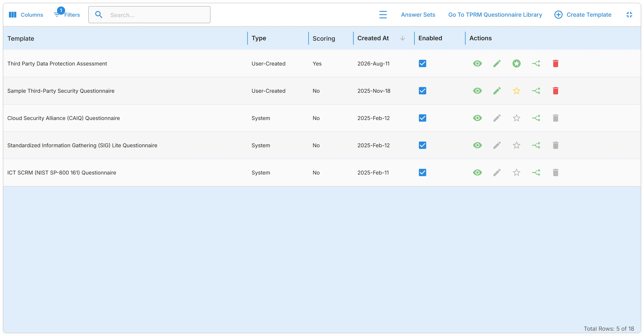The width and height of the screenshot is (644, 336).
Task: Share Sample Third-Party Security Questionnaire
Action: point(536,91)
